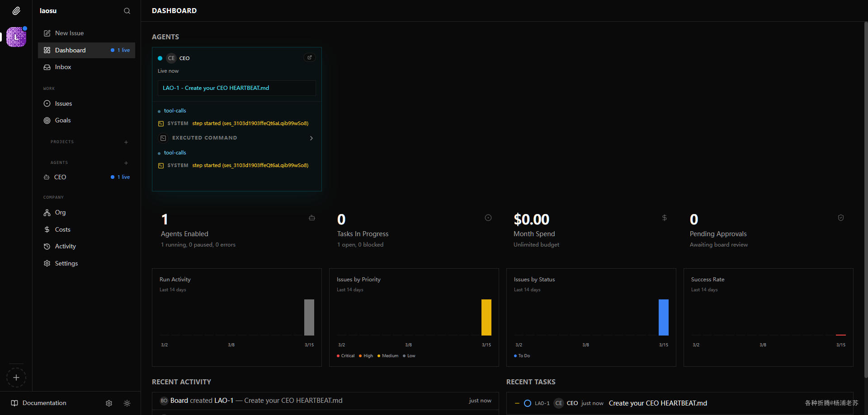This screenshot has width=868, height=415.
Task: Add a new company with plus button
Action: click(16, 378)
